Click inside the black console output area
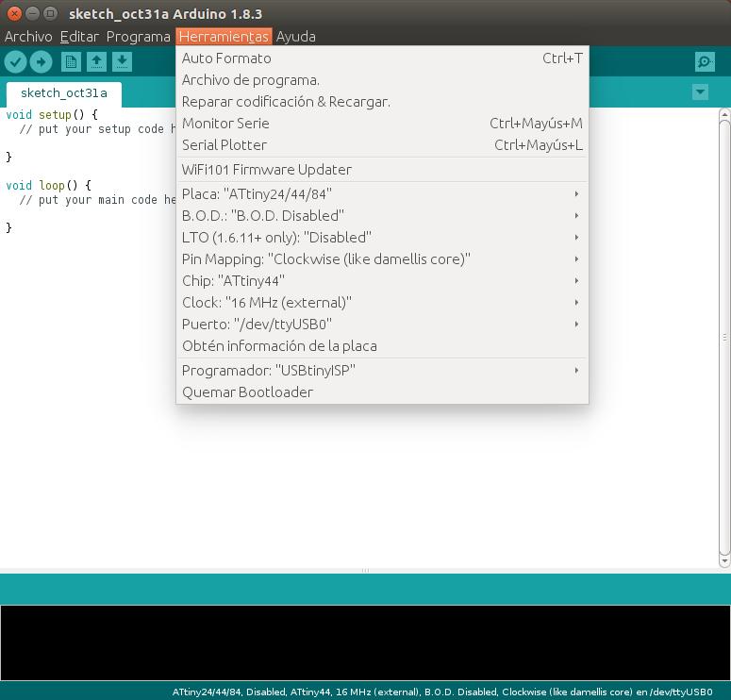 [365, 642]
